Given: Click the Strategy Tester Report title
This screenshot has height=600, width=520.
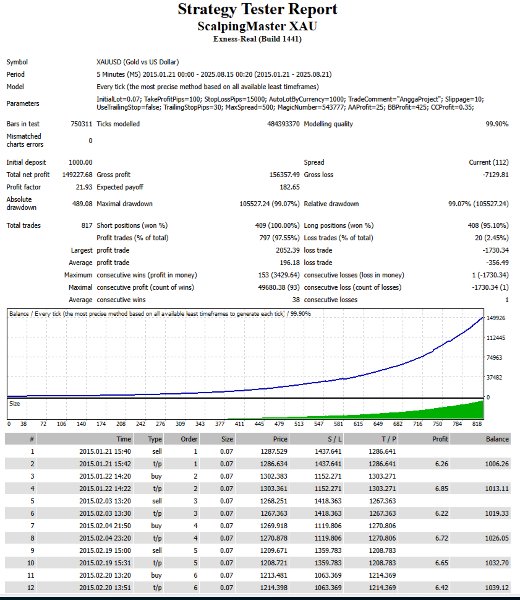Looking at the screenshot, I should tap(258, 10).
